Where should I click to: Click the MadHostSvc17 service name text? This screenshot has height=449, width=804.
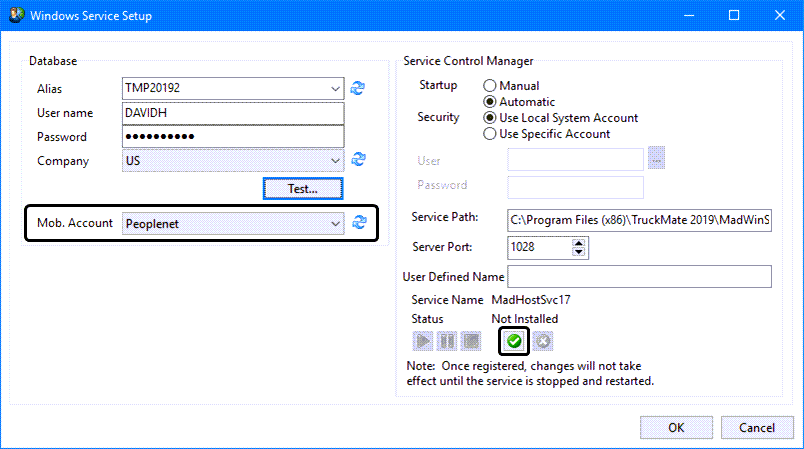531,300
